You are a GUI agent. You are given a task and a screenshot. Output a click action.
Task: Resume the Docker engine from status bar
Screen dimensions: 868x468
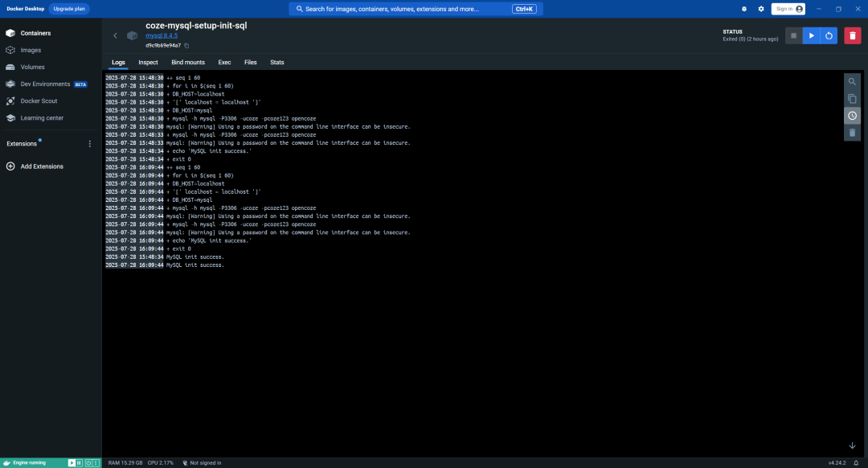(72, 463)
